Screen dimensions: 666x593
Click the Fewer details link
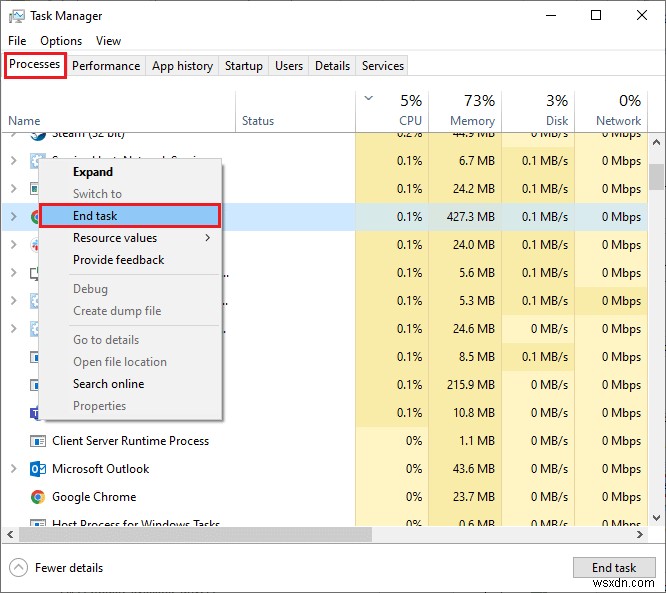click(x=69, y=568)
